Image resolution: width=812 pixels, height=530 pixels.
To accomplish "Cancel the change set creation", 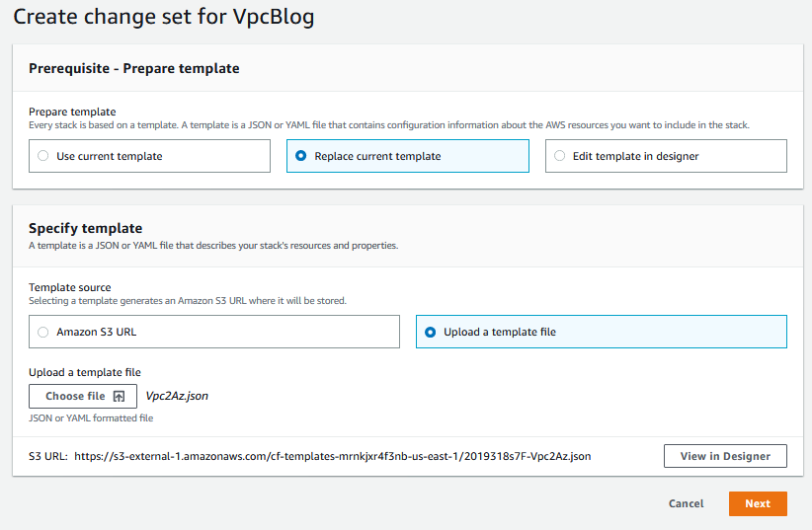I will pos(686,503).
